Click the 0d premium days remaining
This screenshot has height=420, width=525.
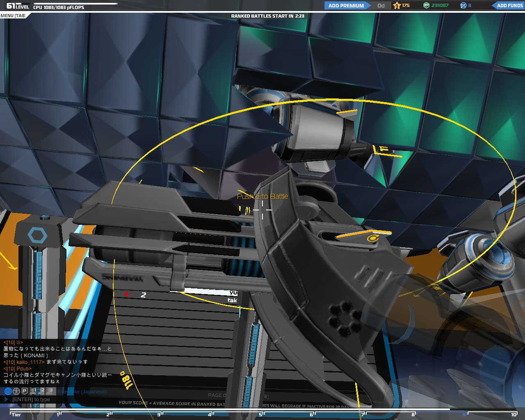[381, 6]
